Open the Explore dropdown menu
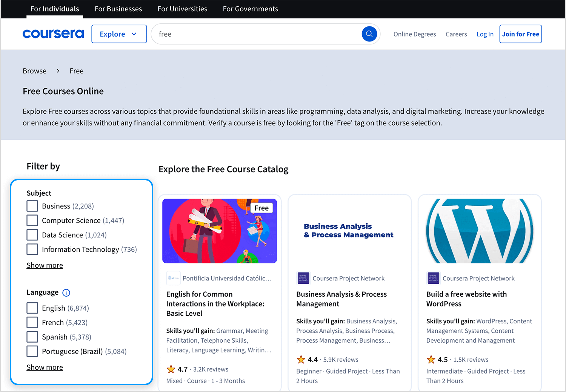Image resolution: width=566 pixels, height=392 pixels. coord(119,34)
